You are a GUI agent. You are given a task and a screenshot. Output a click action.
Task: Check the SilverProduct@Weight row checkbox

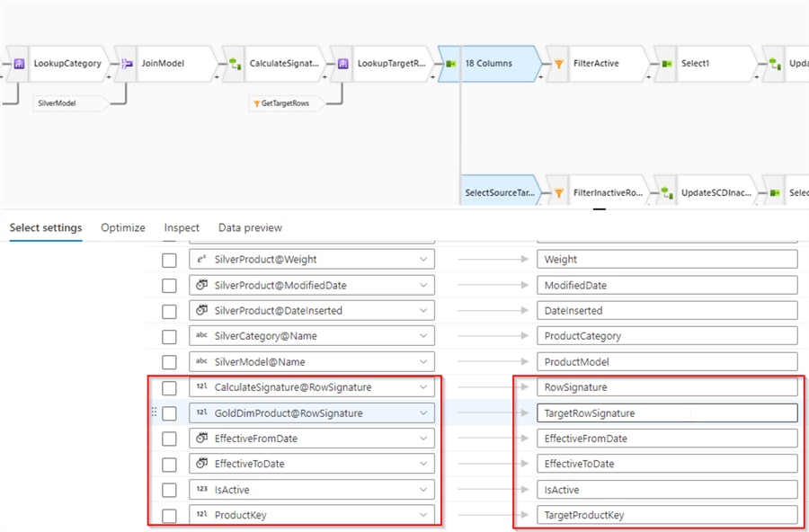click(x=169, y=260)
